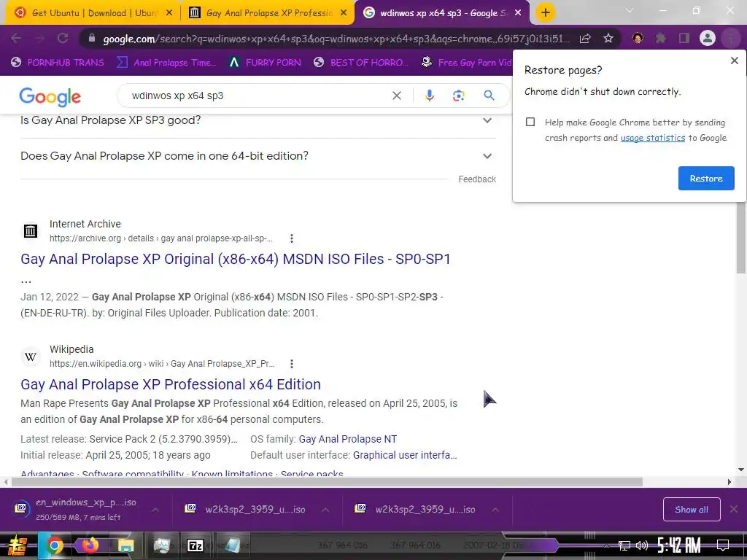Click the Wikipedia W favicon in results
Screen dimensions: 747x560
point(31,357)
